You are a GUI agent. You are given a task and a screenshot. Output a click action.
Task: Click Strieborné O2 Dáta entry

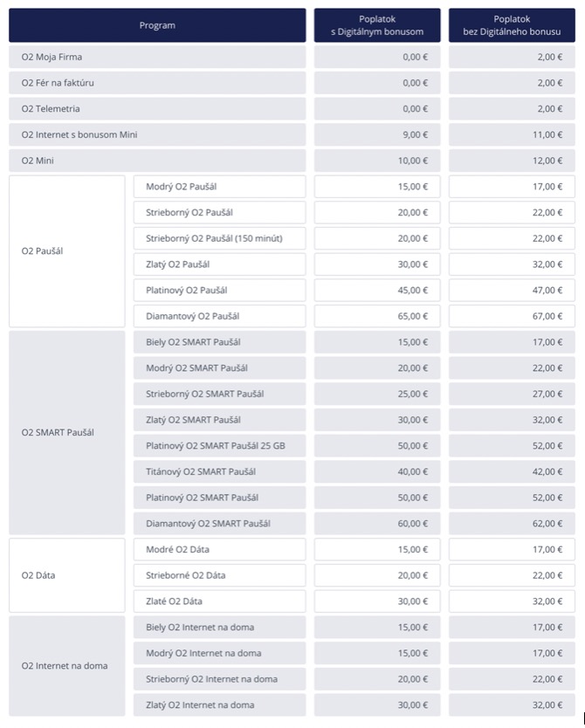[x=220, y=575]
